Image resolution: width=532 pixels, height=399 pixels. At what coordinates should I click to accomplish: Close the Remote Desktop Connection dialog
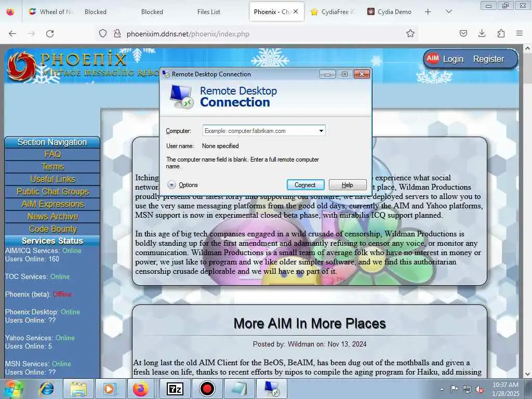pyautogui.click(x=362, y=74)
